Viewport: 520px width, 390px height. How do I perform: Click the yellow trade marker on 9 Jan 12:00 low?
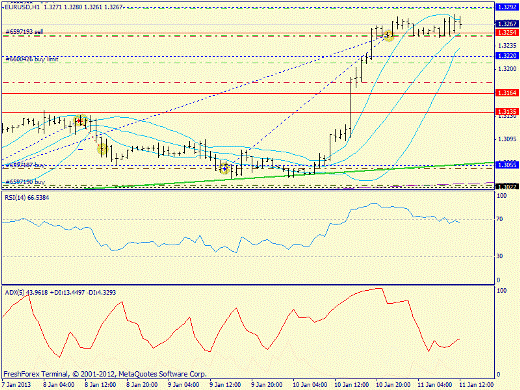click(225, 168)
